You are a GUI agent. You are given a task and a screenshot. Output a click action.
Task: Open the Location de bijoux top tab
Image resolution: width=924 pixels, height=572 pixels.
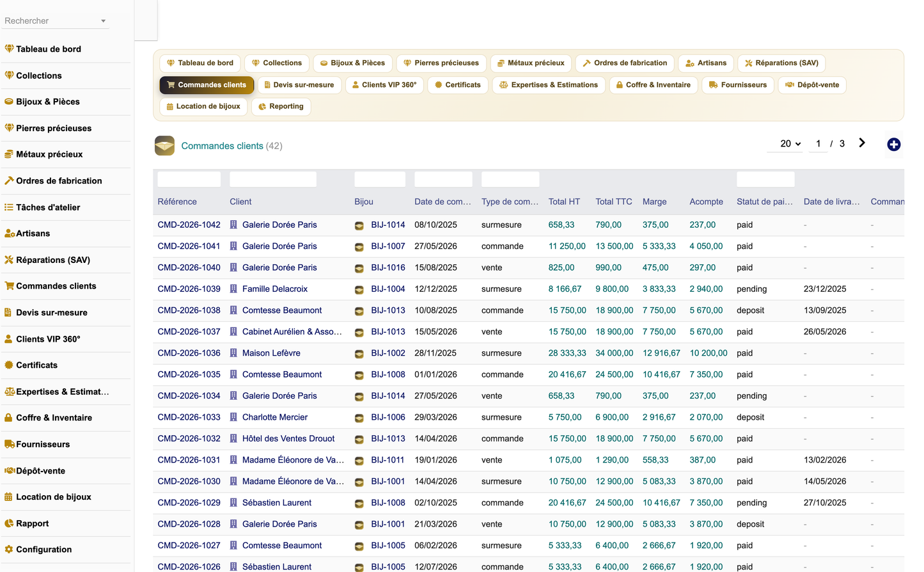203,106
